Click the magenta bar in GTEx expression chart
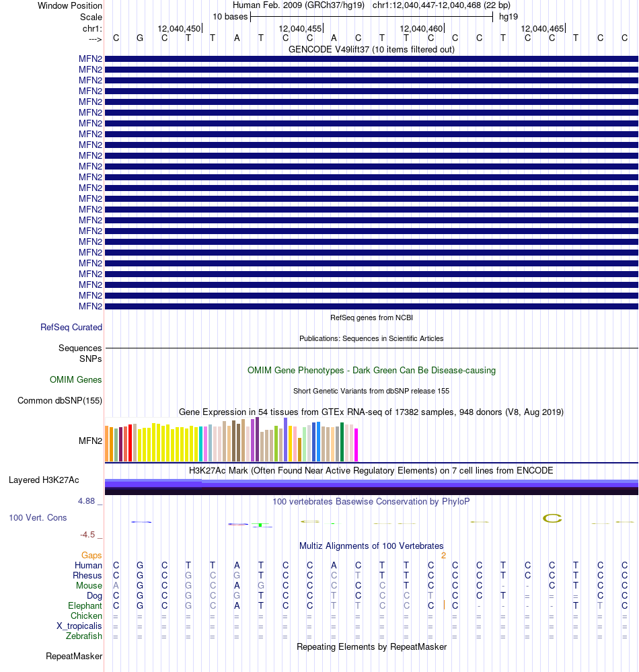The image size is (639, 672). [x=356, y=445]
